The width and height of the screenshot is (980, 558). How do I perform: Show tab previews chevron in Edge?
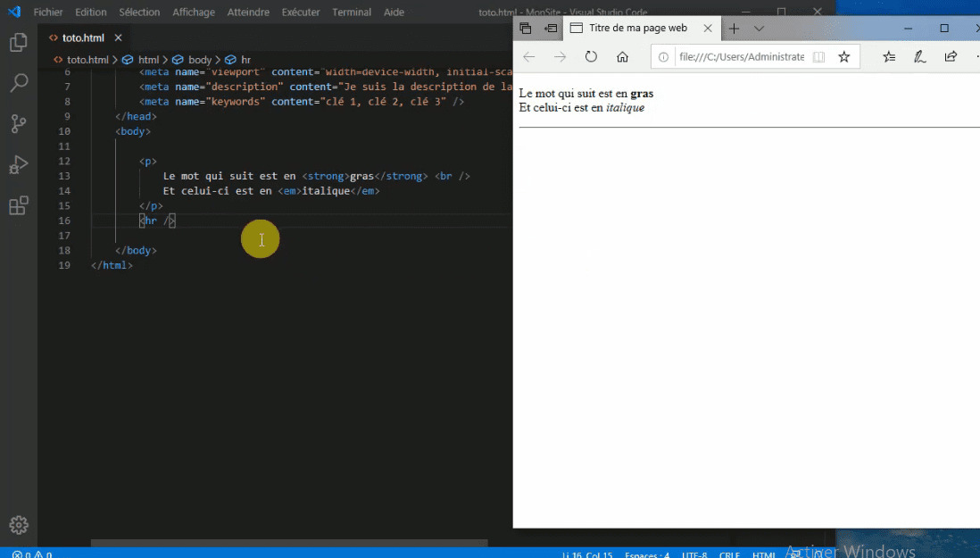click(759, 28)
